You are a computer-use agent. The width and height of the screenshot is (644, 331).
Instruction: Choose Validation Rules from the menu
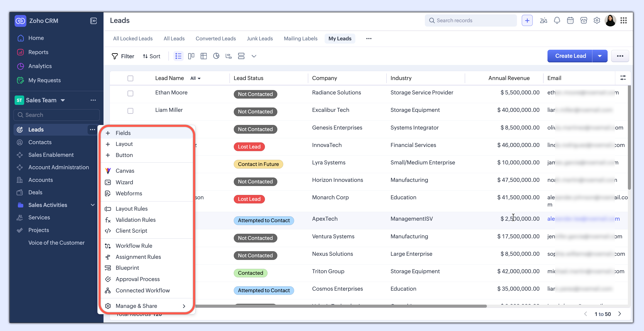click(135, 220)
